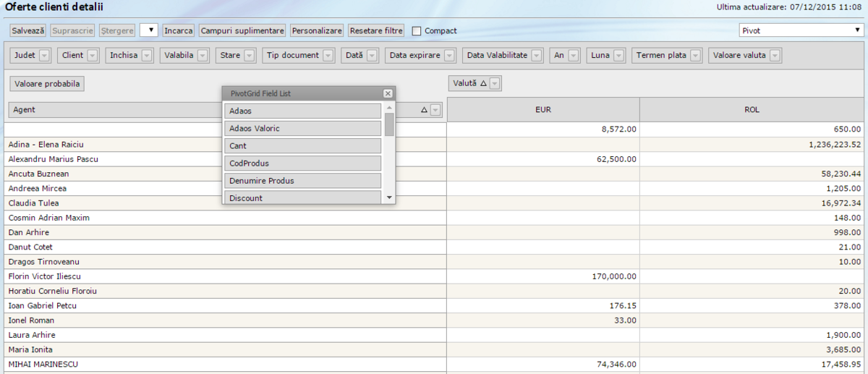
Task: Expand the dropdown next to Ștergere
Action: 148,30
